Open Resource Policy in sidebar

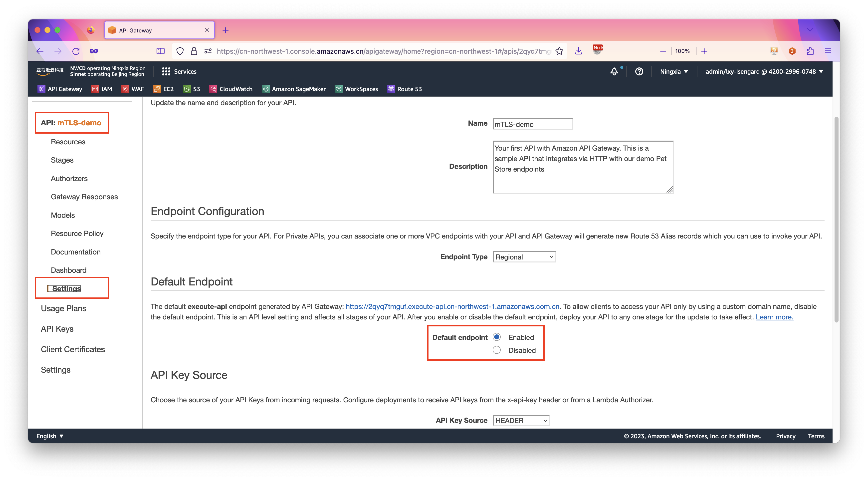point(77,233)
